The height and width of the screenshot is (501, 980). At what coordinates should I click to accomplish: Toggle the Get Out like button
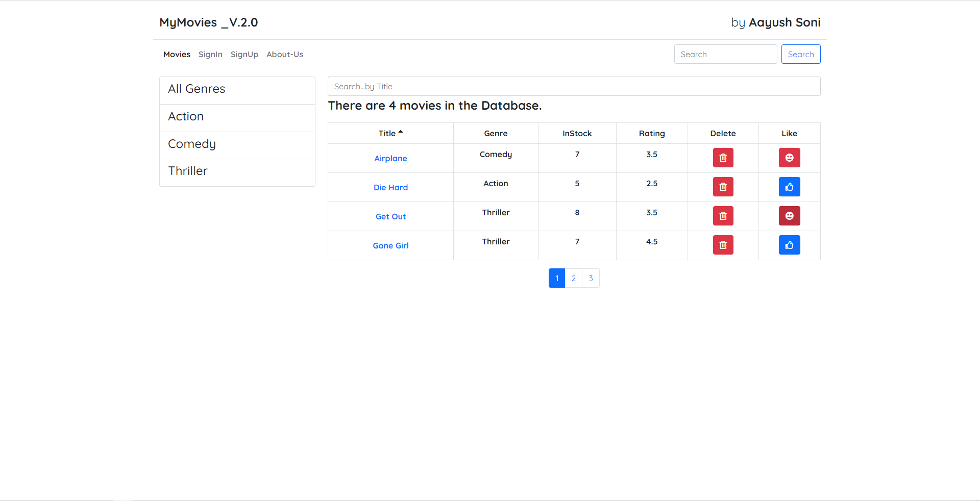click(789, 216)
